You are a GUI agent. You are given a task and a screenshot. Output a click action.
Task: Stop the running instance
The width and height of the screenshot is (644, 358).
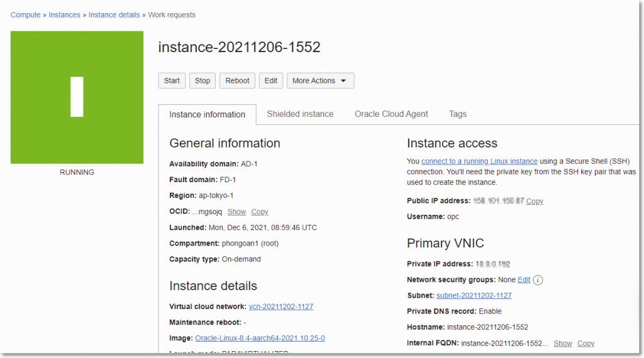click(x=203, y=81)
